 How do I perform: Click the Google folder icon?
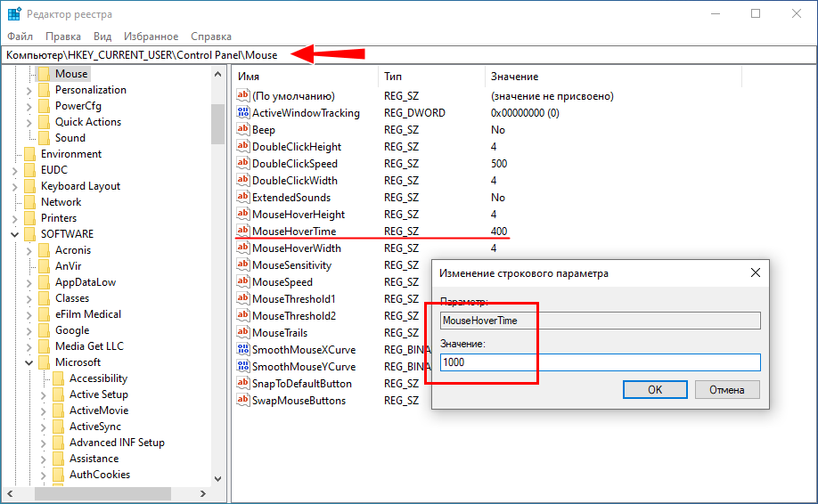[x=45, y=330]
